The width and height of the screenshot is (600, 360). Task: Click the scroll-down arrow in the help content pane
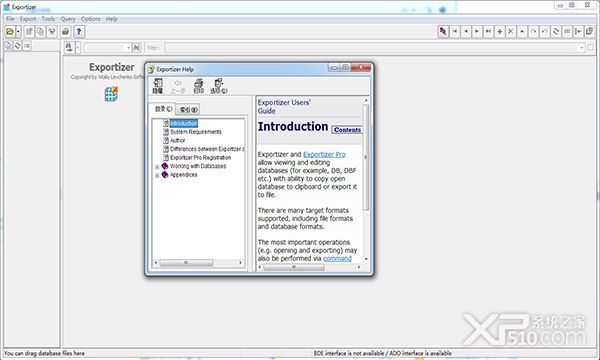tap(366, 259)
